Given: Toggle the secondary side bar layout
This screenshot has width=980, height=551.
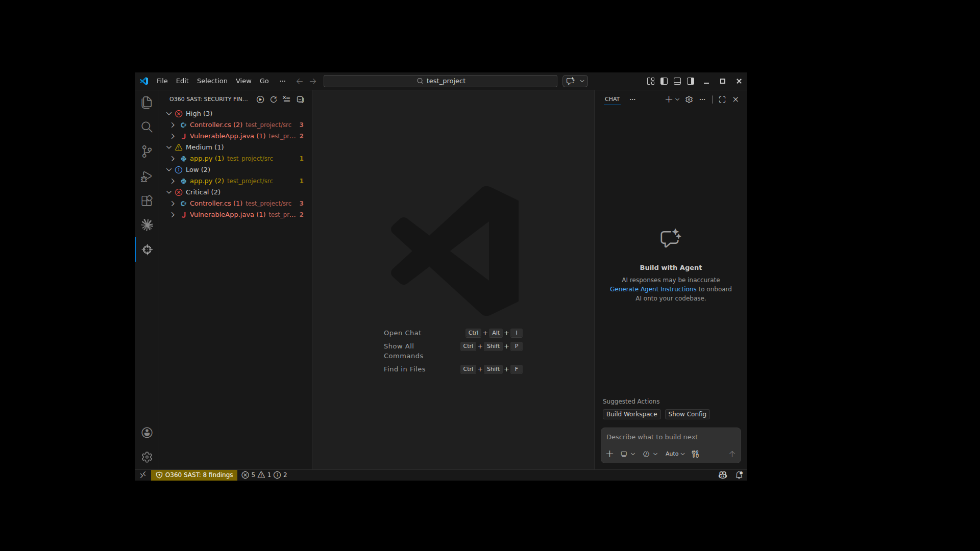Looking at the screenshot, I should click(x=691, y=81).
